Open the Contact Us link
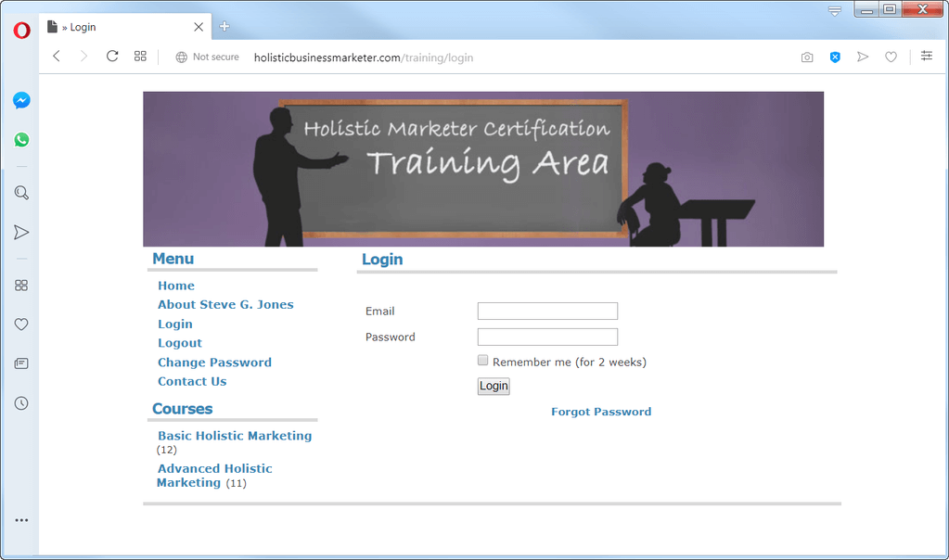 (192, 382)
